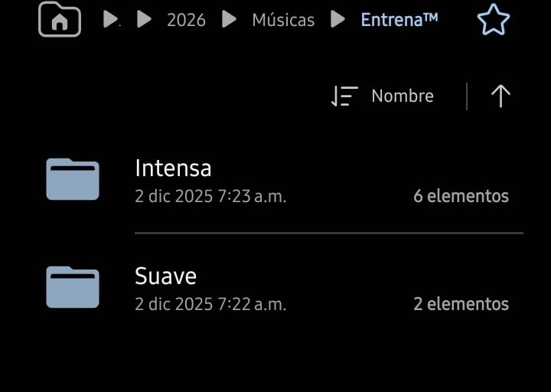
Task: Click the Suave folder icon
Action: [73, 287]
